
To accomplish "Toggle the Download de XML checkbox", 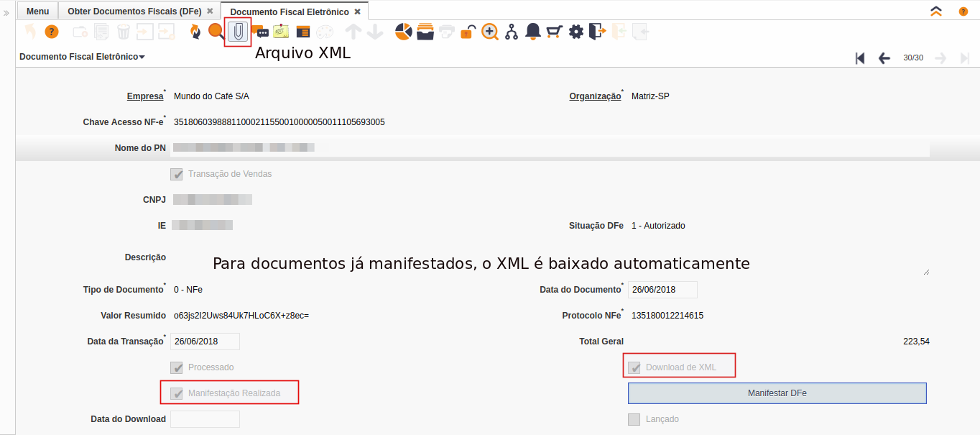I will pyautogui.click(x=634, y=367).
